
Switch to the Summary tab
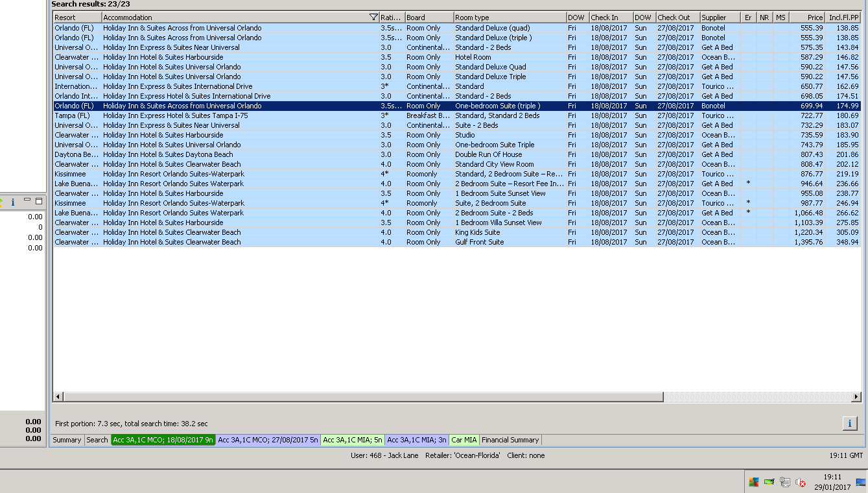click(67, 440)
